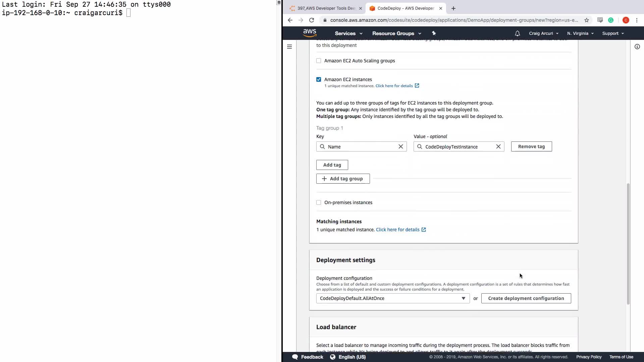Image resolution: width=644 pixels, height=362 pixels.
Task: Uncheck the Amazon EC2 instances checkbox
Action: tap(319, 79)
